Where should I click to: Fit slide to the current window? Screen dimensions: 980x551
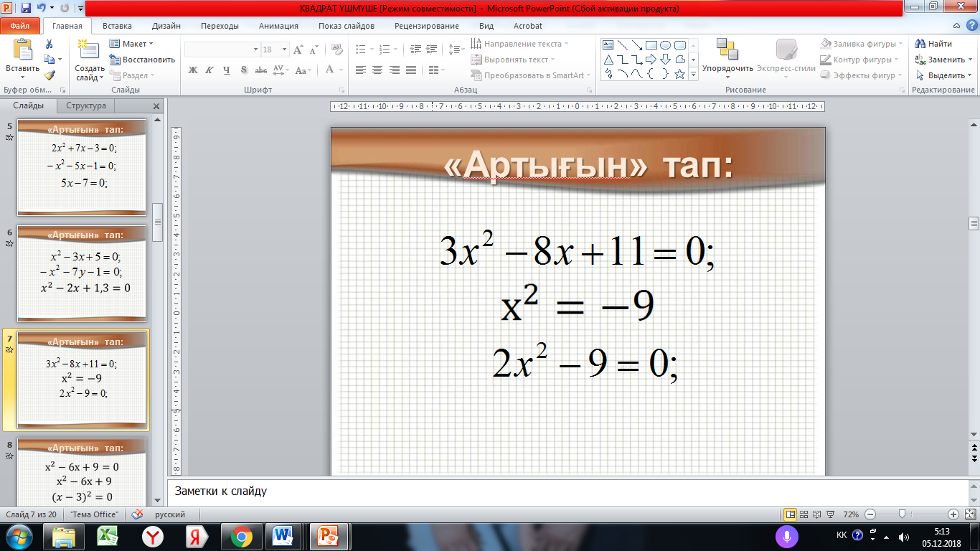coord(970,514)
